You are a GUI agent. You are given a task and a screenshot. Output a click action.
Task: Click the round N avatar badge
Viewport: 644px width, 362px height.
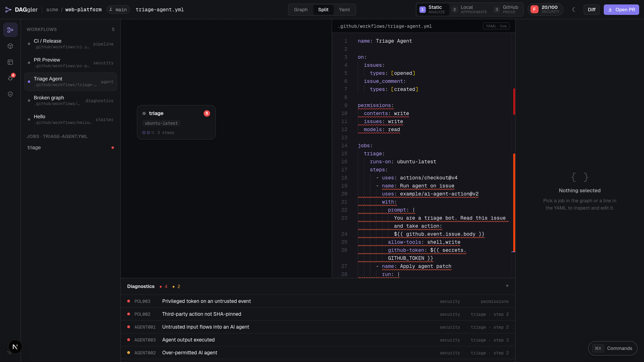coord(15,347)
